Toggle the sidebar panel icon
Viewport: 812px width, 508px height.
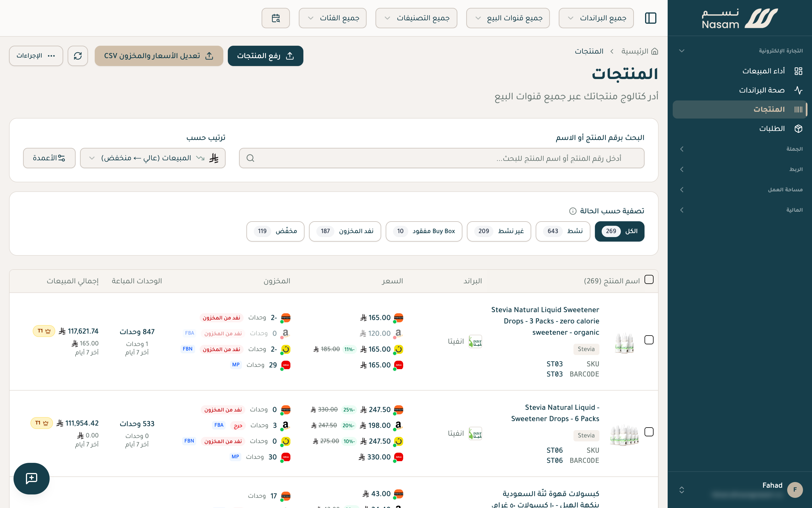pos(651,18)
